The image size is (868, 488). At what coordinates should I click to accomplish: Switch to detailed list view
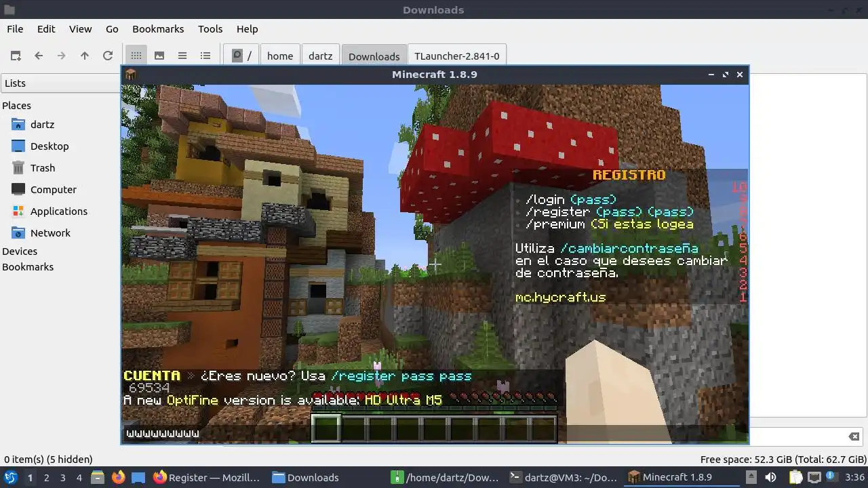pyautogui.click(x=205, y=56)
